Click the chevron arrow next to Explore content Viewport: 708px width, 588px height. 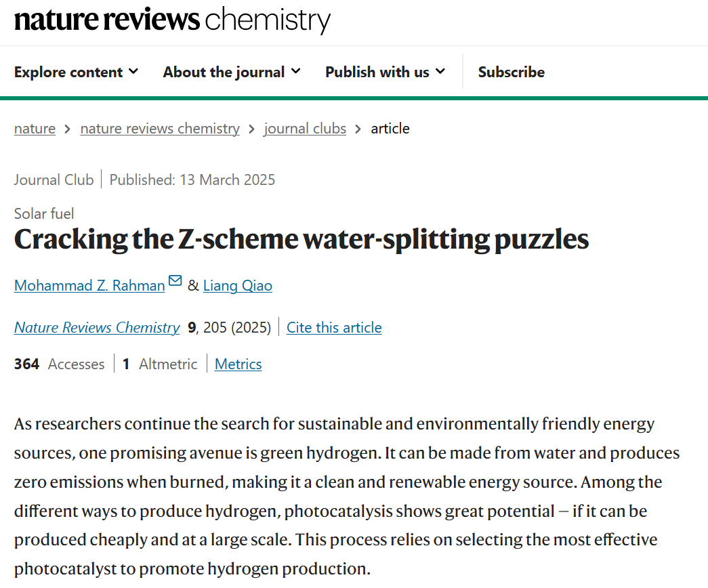coord(133,71)
